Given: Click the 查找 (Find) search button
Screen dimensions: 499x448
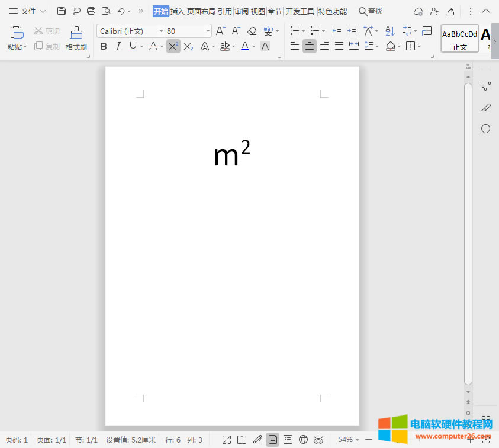Looking at the screenshot, I should click(x=371, y=11).
